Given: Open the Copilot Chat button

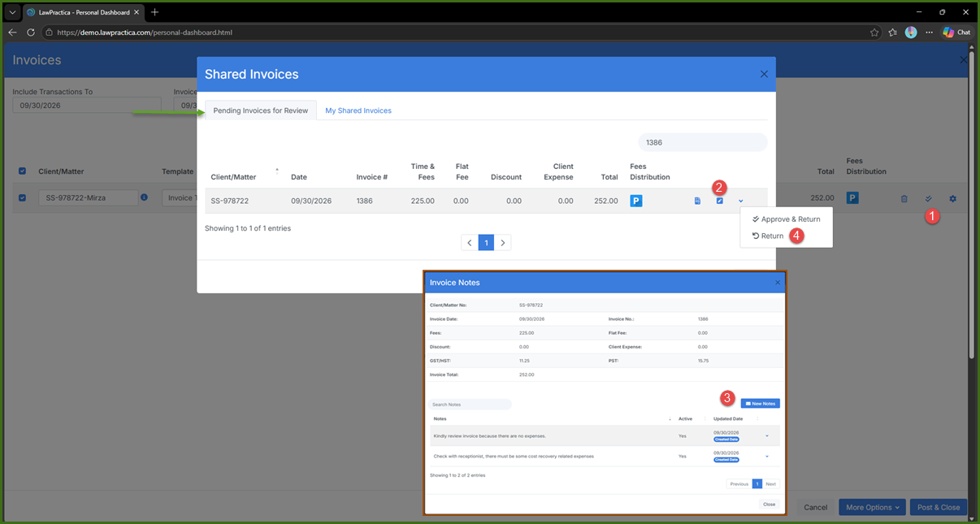Looking at the screenshot, I should click(x=956, y=32).
